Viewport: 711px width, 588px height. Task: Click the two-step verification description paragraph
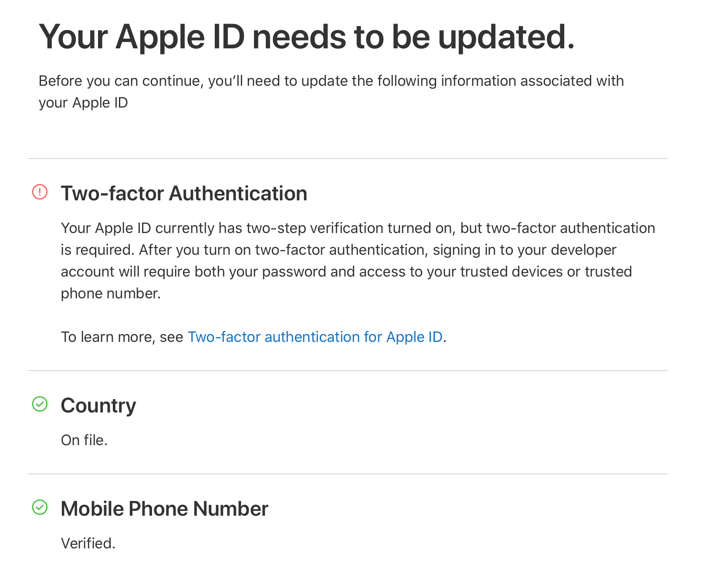[358, 261]
